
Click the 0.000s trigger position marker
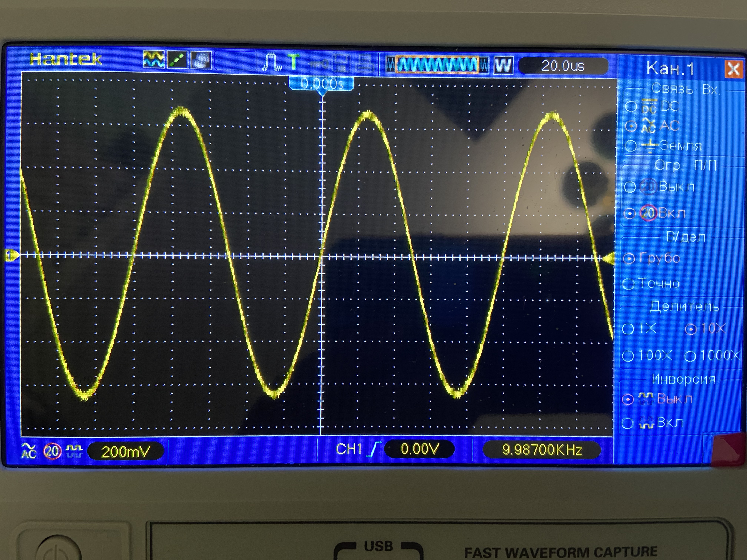click(x=322, y=84)
